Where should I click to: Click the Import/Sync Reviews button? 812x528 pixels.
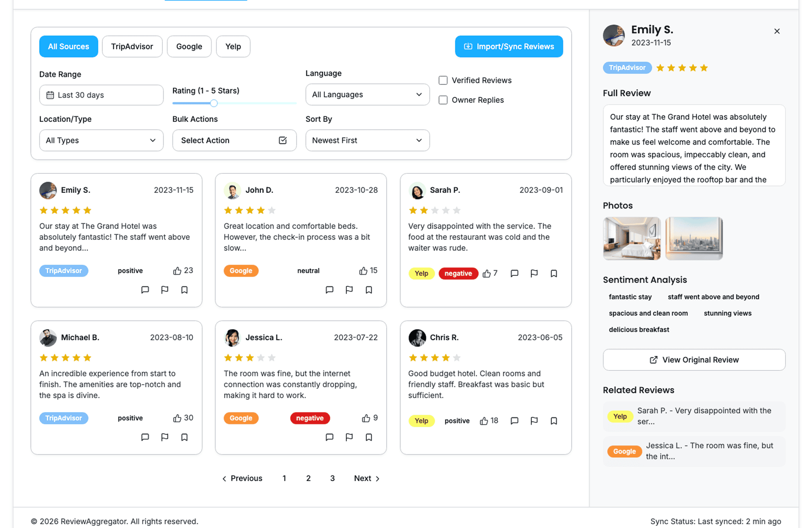click(509, 47)
